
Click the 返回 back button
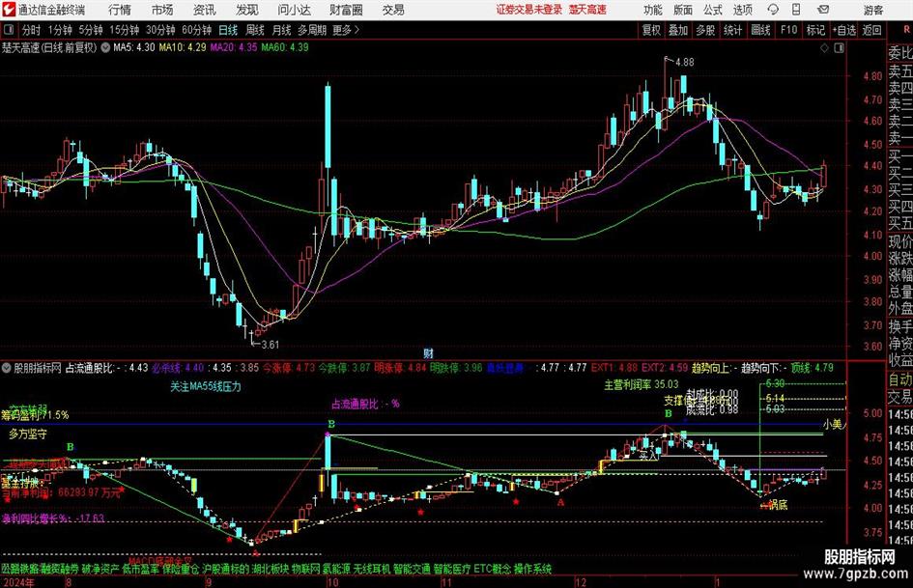click(x=871, y=30)
